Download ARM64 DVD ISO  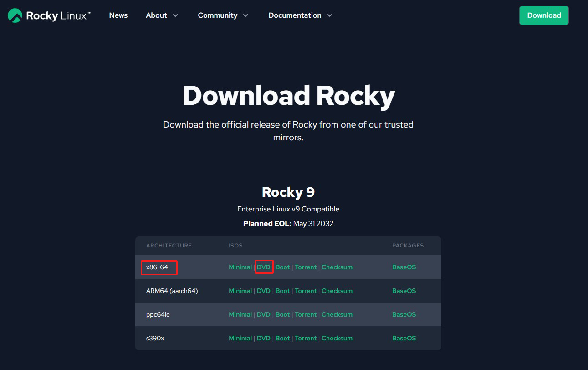point(264,291)
